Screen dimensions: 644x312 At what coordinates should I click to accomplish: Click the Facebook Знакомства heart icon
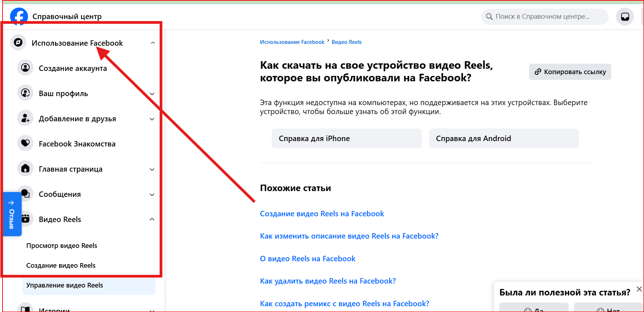click(26, 143)
